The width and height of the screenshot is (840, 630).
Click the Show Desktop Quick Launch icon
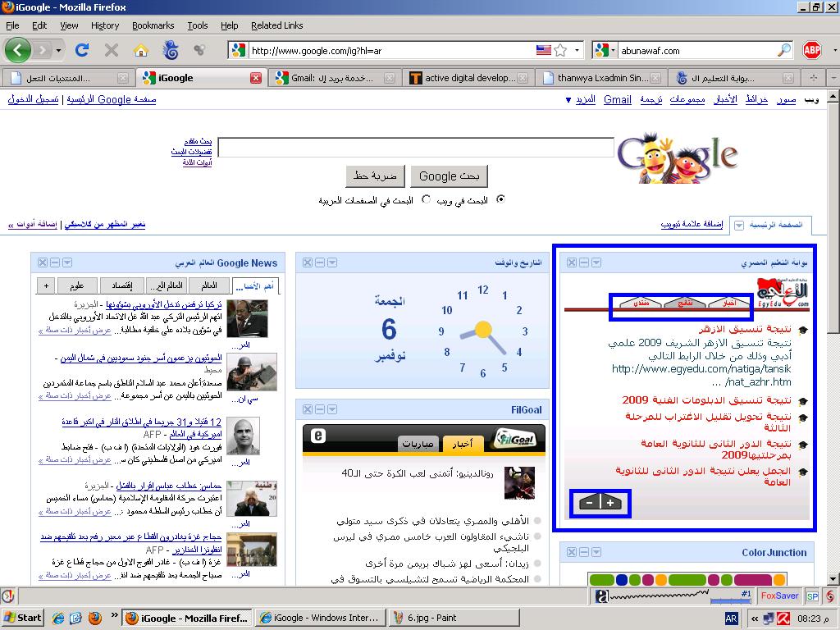point(75,619)
